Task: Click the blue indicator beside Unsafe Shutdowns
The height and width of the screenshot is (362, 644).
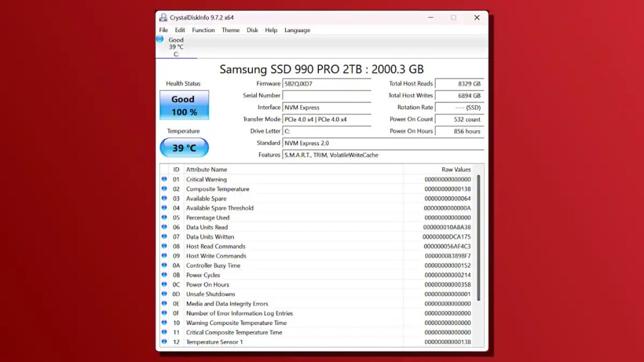Action: pos(164,293)
